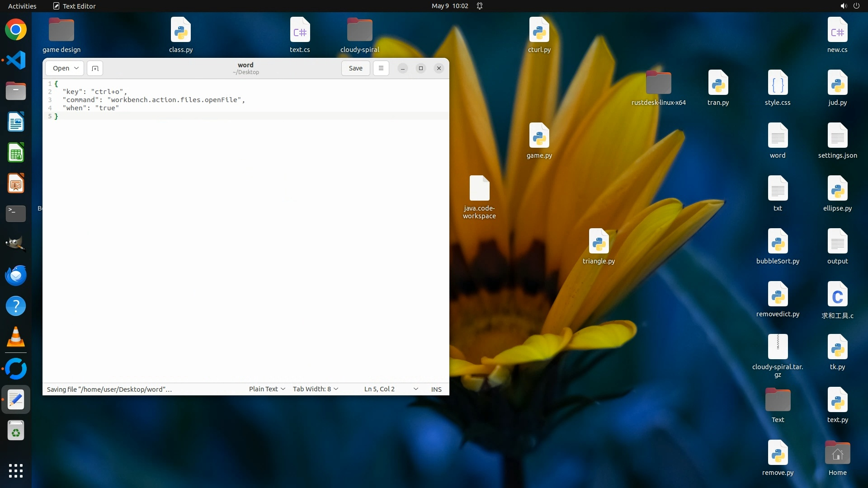
Task: Launch Visual Studio Code from the dock
Action: pyautogui.click(x=16, y=60)
